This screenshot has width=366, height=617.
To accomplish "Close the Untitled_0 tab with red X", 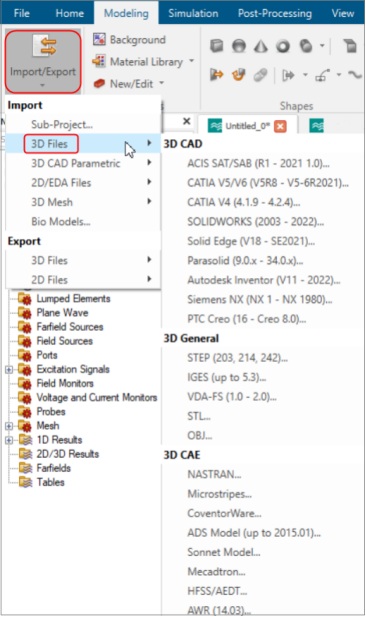I will 280,126.
